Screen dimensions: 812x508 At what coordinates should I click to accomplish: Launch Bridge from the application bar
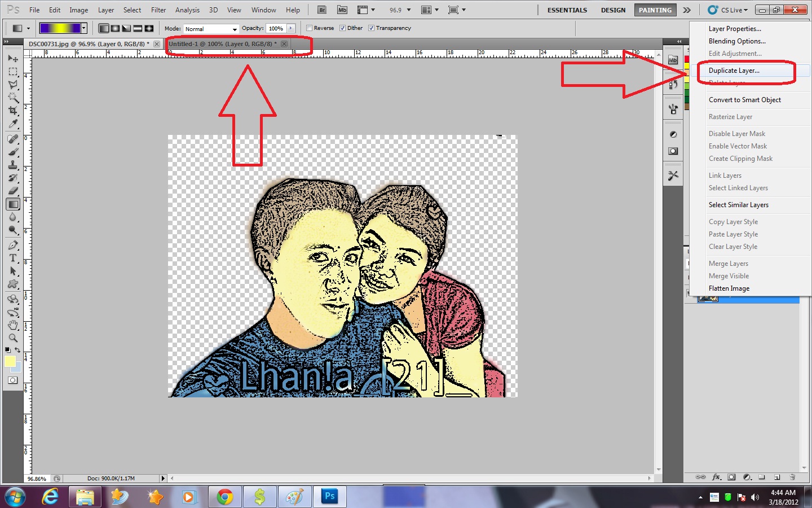tap(321, 10)
